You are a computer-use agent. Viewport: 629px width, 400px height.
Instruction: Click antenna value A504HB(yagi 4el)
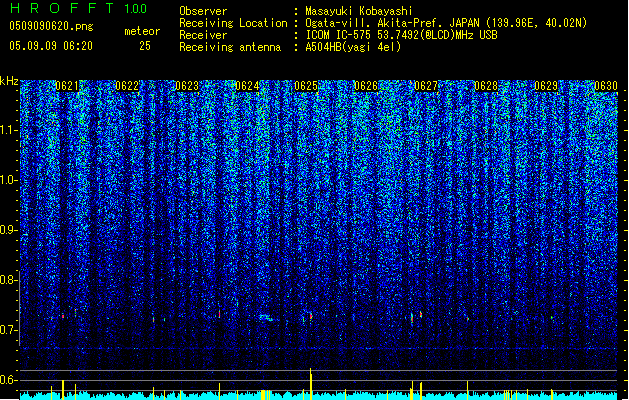pyautogui.click(x=353, y=47)
